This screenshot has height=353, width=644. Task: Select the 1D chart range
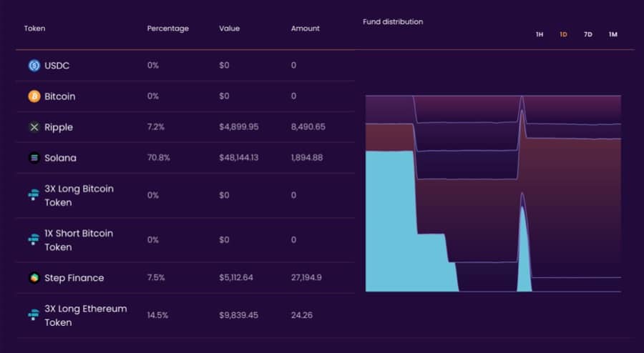[564, 34]
